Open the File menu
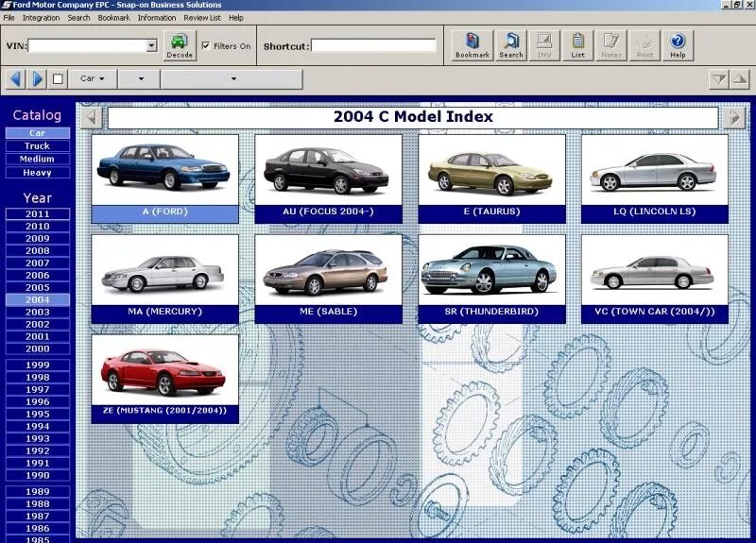 click(x=9, y=18)
